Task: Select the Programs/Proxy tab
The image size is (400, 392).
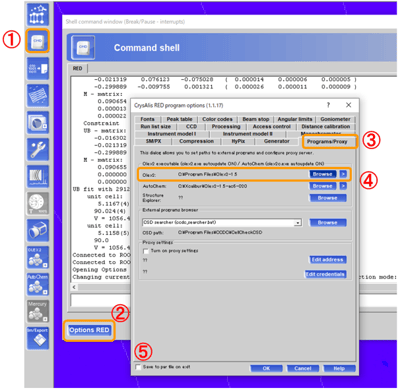Action: [327, 142]
